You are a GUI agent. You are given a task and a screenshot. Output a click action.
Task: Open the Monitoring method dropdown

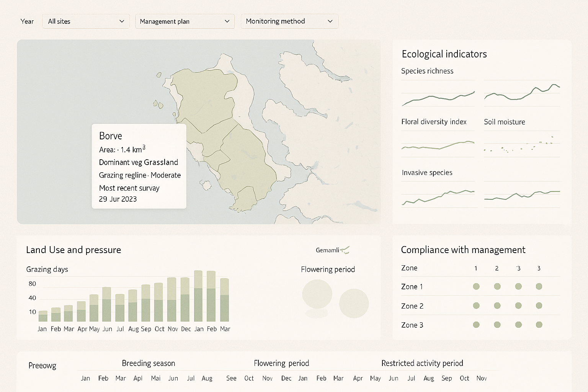click(x=289, y=21)
